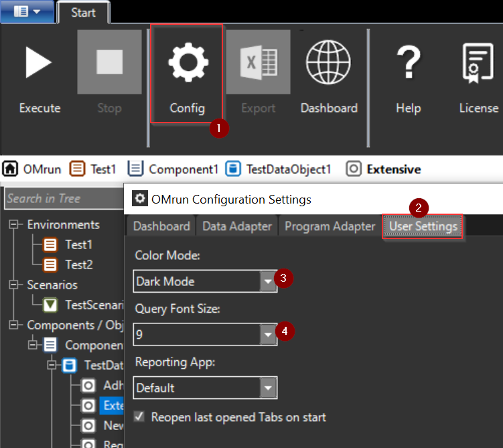Open the Dashboard globe icon
Screen dimensions: 503x448
pos(328,62)
